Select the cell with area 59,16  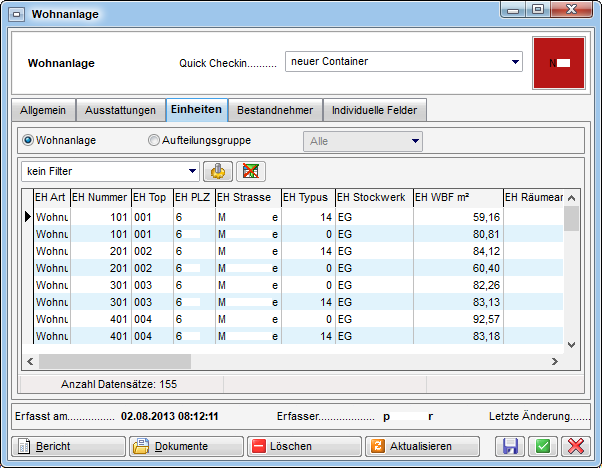click(x=458, y=217)
